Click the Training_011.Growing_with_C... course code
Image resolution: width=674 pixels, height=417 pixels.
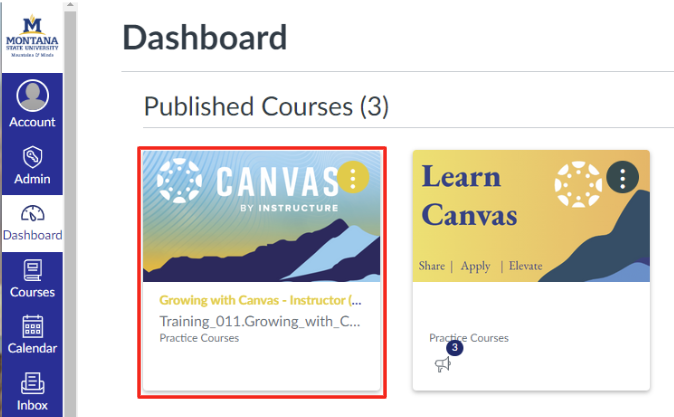[x=260, y=321]
